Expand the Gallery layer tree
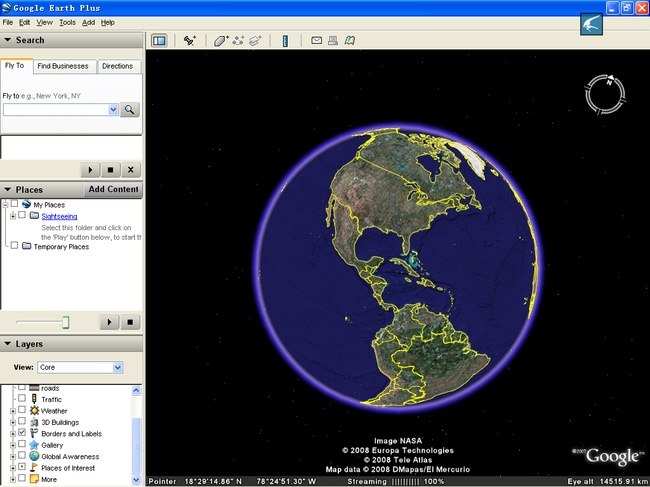Screen dimensions: 650x487 [x=13, y=446]
